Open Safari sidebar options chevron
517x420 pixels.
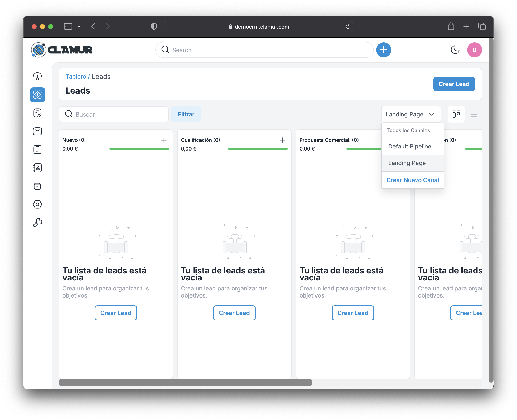(79, 26)
